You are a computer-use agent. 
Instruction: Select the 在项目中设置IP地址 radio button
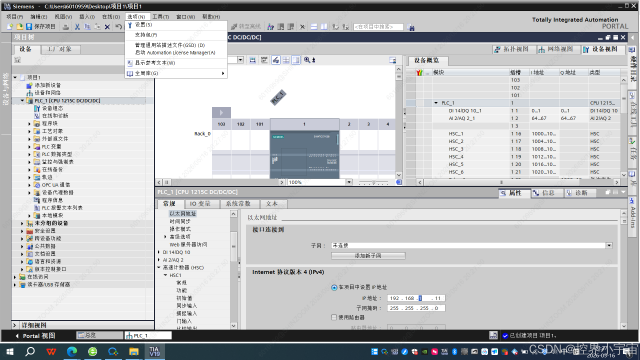(x=334, y=287)
